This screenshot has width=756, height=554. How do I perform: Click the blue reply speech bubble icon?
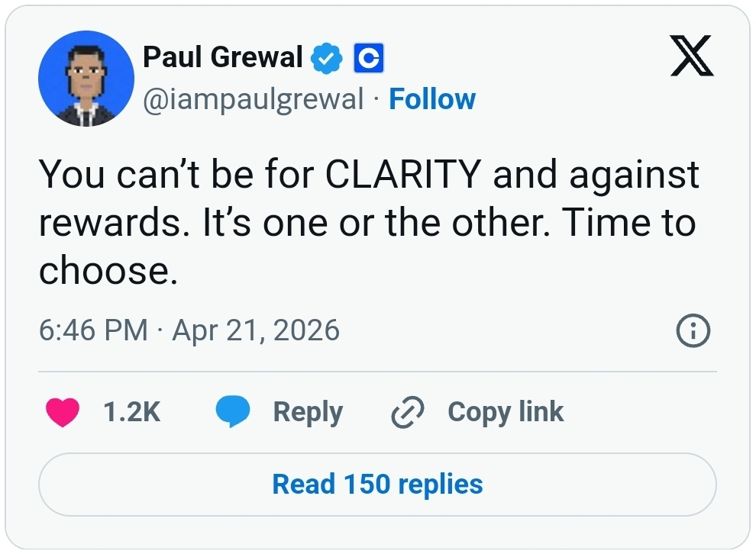(233, 413)
